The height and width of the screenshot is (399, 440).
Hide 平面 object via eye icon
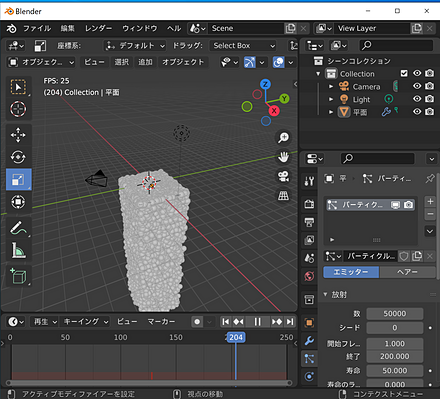(x=417, y=111)
